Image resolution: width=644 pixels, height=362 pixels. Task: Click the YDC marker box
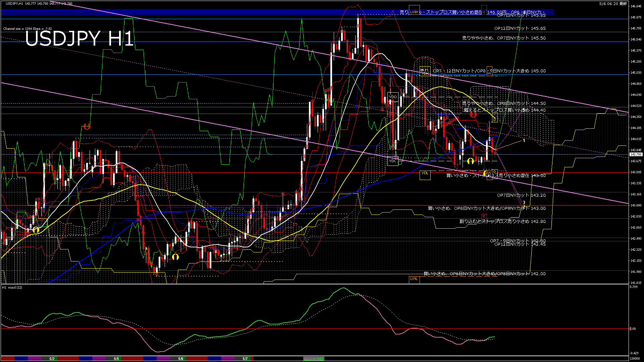point(392,161)
